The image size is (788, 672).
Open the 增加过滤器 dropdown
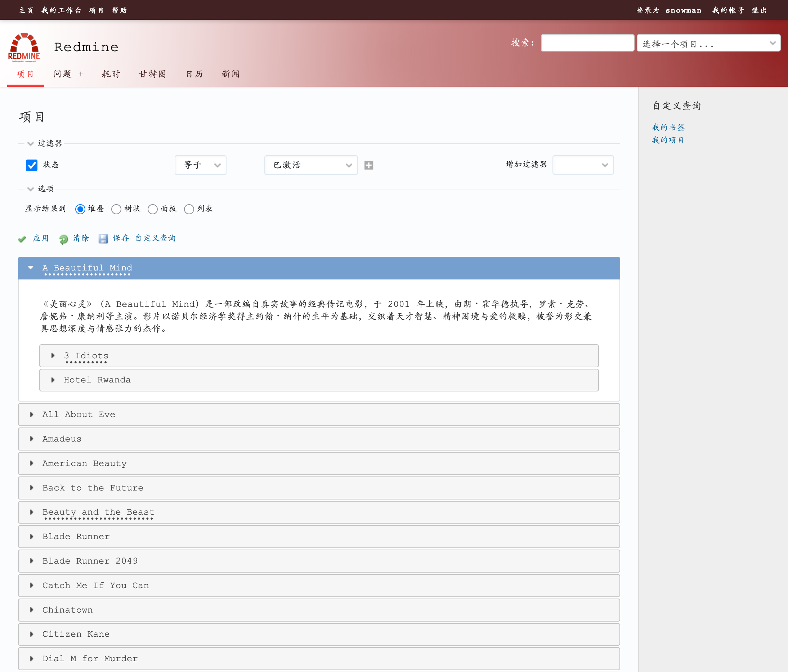point(583,165)
